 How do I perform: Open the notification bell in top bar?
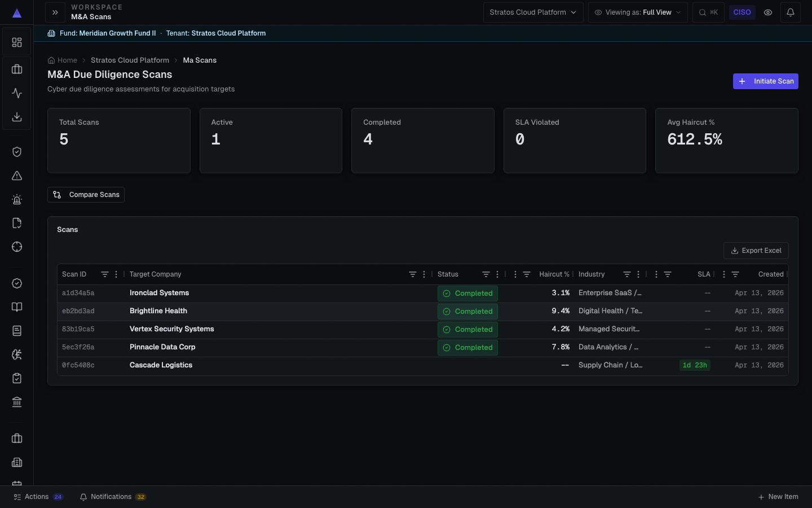[x=791, y=12]
